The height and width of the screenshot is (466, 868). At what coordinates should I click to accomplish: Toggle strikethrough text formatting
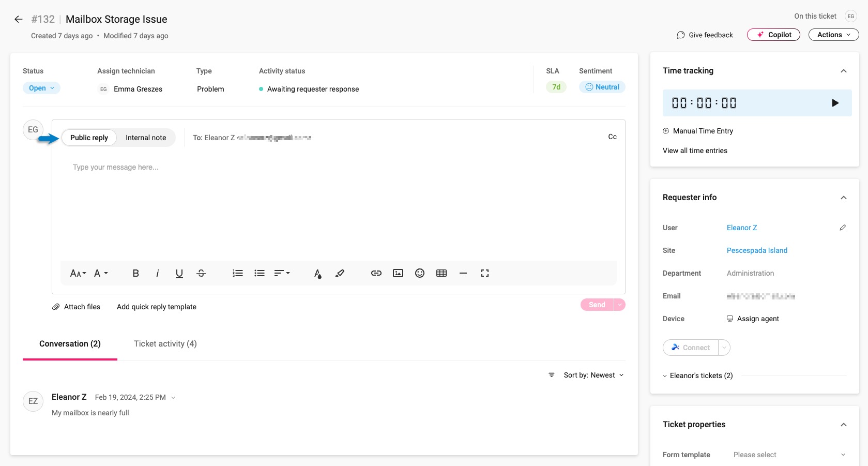pos(201,273)
